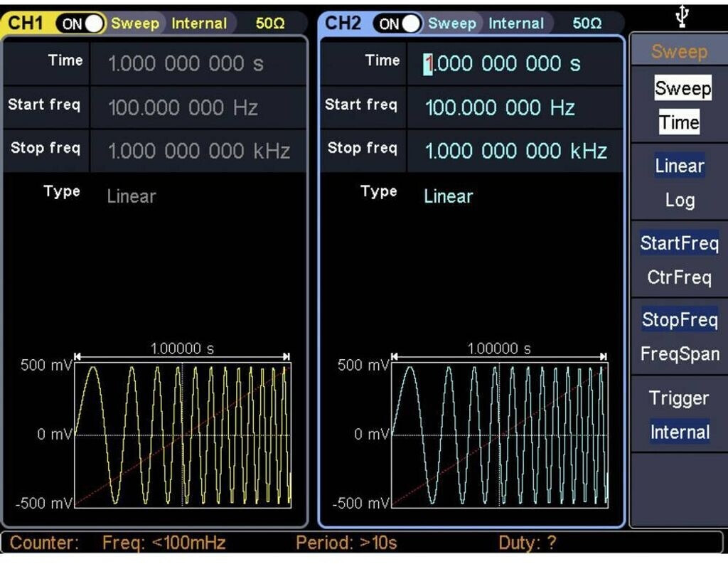
Task: Edit CH2 sweep Time value field
Action: (x=503, y=64)
